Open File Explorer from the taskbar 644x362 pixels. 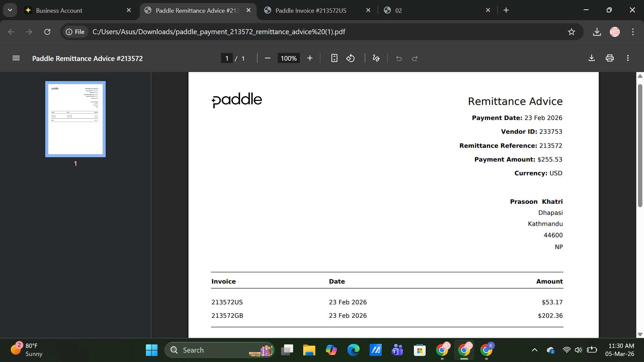[x=309, y=350]
